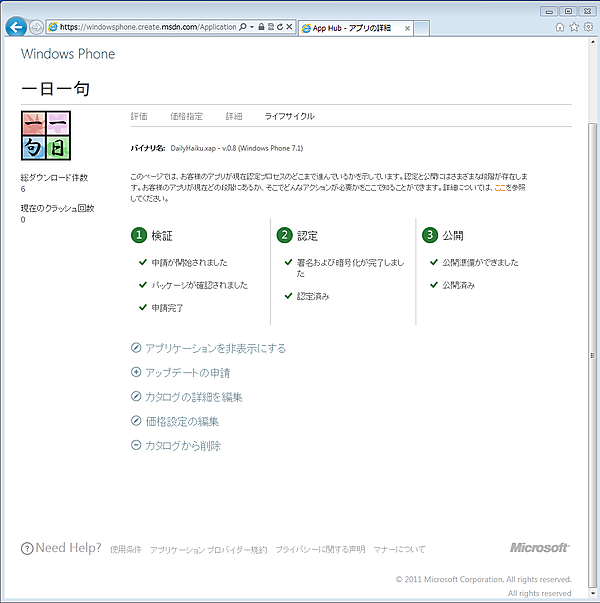The image size is (600, 603).
Task: Select the ライフサイクル tab
Action: pyautogui.click(x=290, y=116)
